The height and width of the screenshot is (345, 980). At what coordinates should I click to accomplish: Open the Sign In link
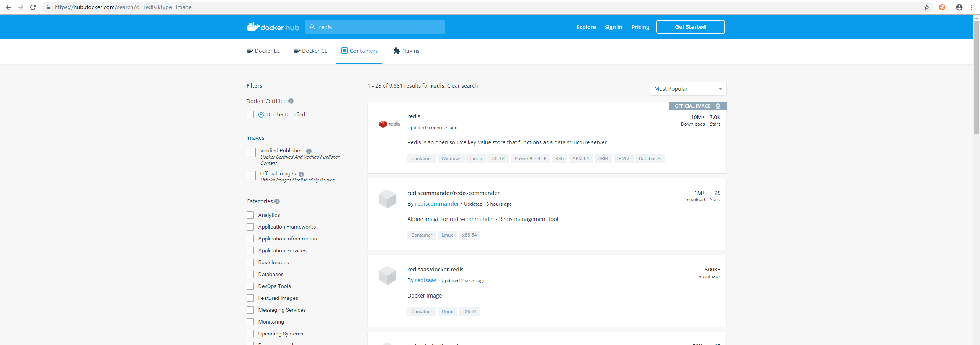pos(613,27)
